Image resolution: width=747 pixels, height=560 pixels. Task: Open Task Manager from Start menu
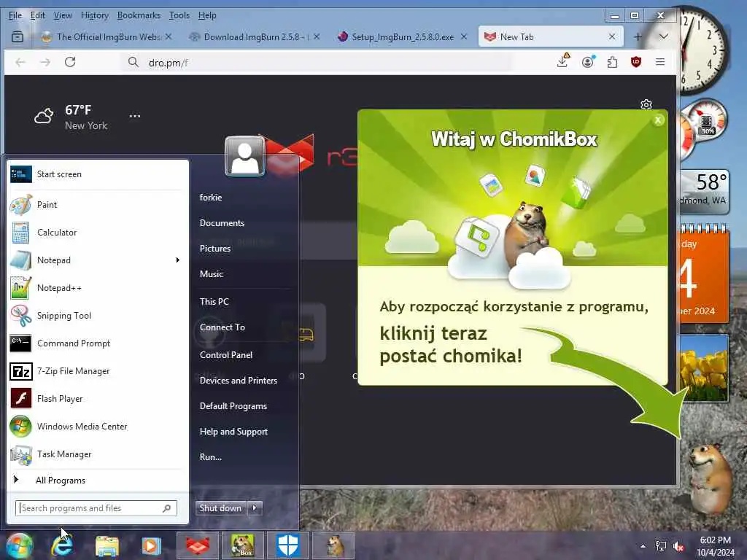coord(21,454)
